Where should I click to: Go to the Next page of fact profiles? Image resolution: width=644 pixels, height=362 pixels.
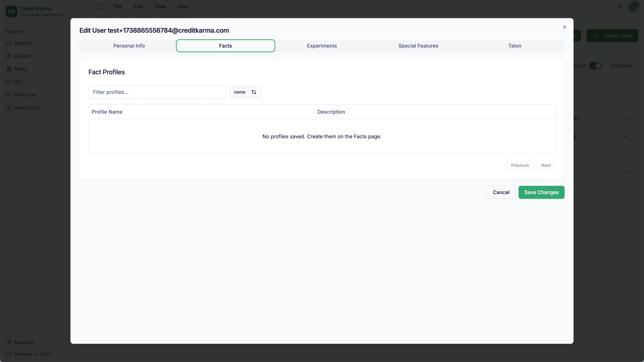coord(546,165)
